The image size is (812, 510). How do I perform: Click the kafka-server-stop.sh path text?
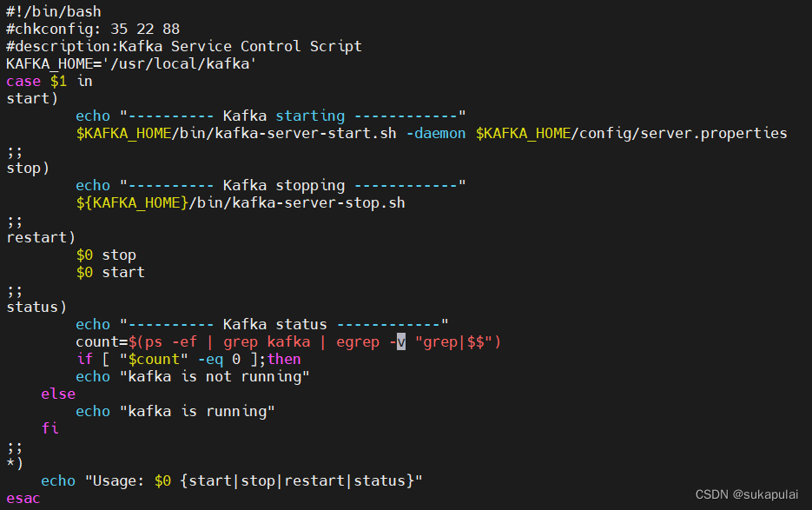click(x=319, y=203)
